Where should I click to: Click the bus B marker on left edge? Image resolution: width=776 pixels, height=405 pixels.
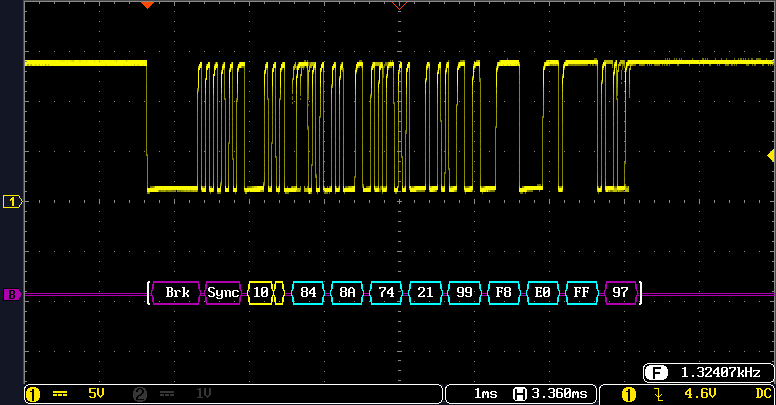(x=12, y=294)
